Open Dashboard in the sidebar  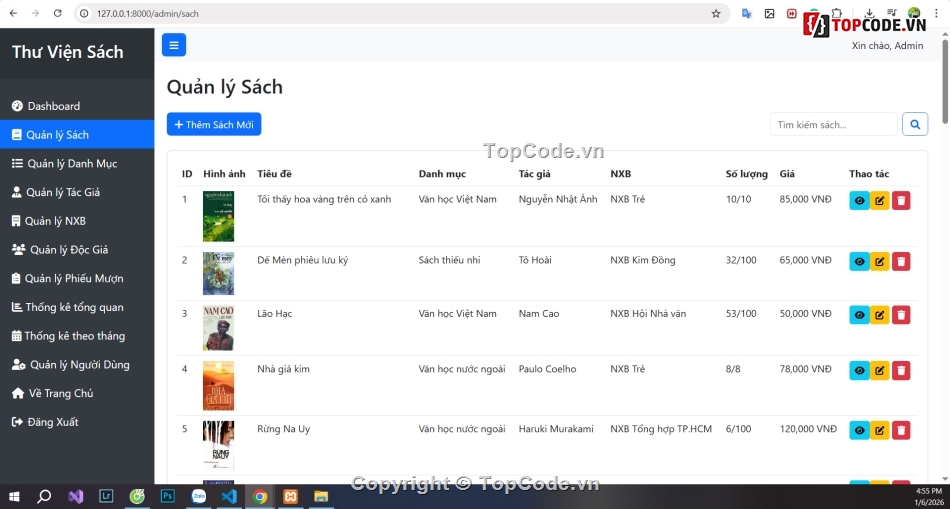point(77,106)
